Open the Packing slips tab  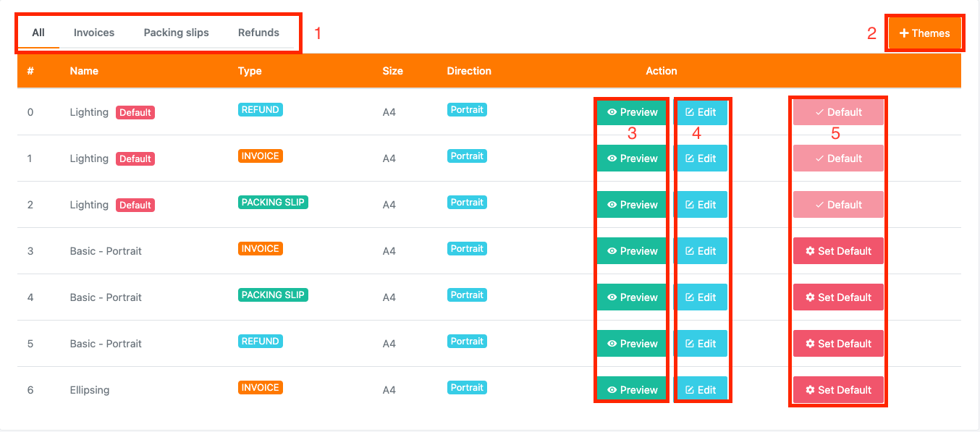pyautogui.click(x=176, y=33)
